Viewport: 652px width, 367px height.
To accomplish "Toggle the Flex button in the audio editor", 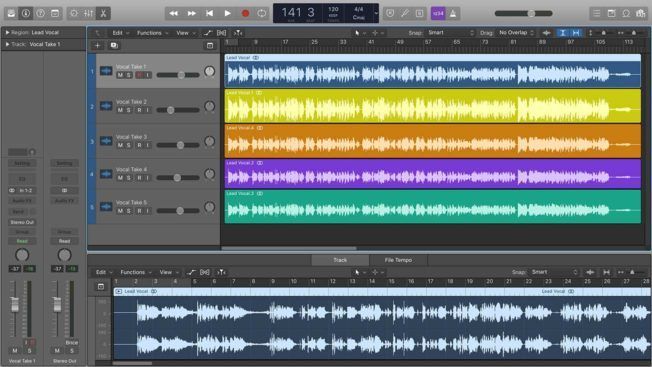I will tap(205, 272).
